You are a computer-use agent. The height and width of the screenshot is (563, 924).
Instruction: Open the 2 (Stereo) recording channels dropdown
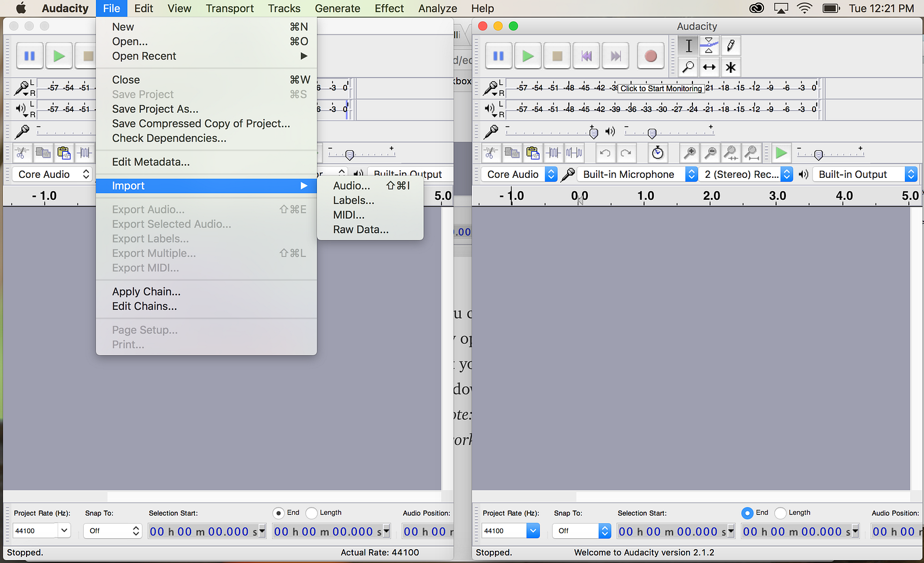tap(746, 174)
